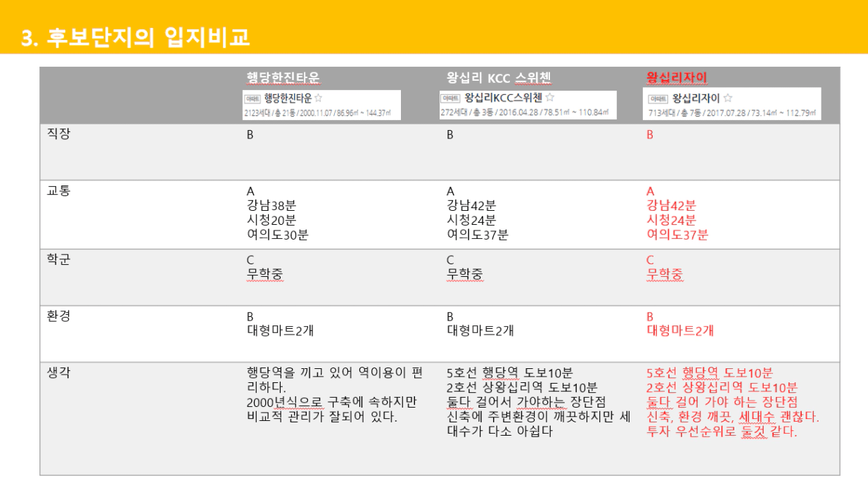The height and width of the screenshot is (487, 868).
Task: Click 교통 grade A under 행당한진타운
Action: 250,191
